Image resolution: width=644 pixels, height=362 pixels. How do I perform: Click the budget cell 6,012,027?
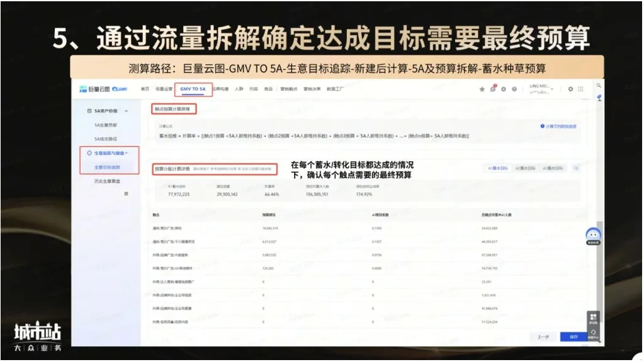269,242
